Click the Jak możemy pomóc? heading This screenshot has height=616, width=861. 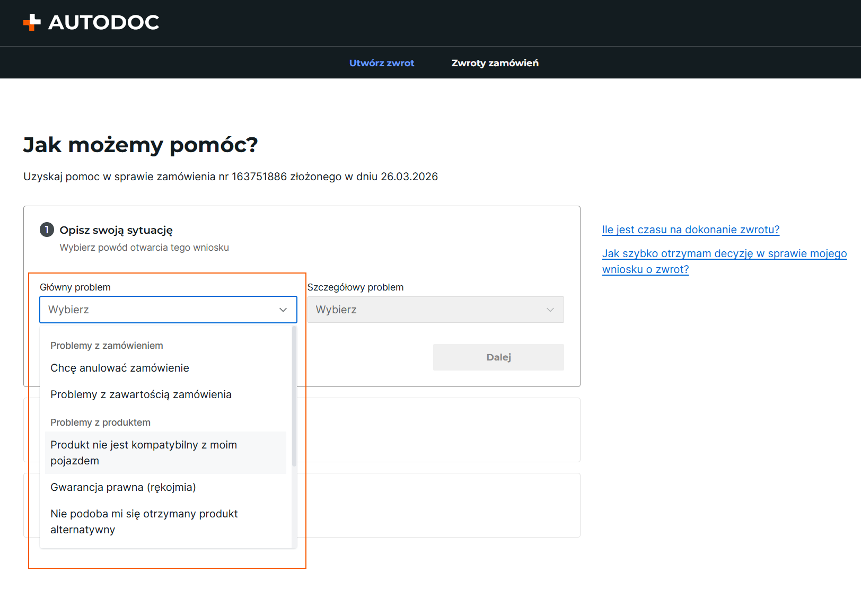(x=140, y=145)
